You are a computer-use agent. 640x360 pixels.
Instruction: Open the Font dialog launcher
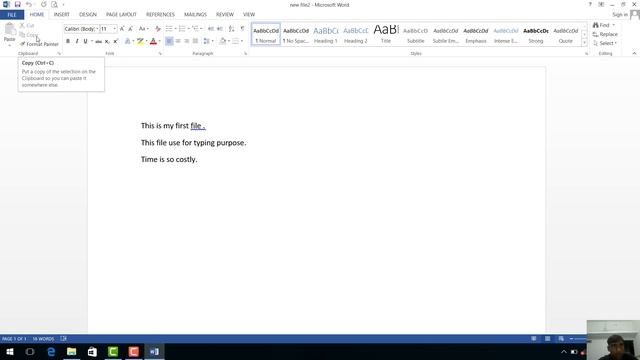coord(160,53)
